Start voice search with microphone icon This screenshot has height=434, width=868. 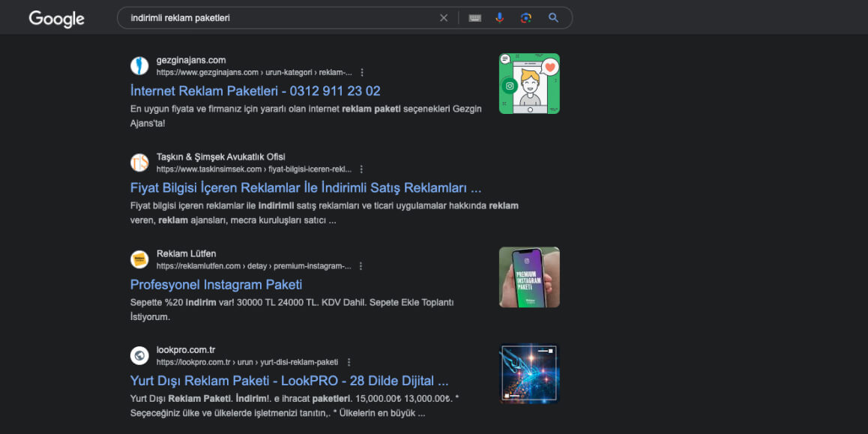point(499,18)
